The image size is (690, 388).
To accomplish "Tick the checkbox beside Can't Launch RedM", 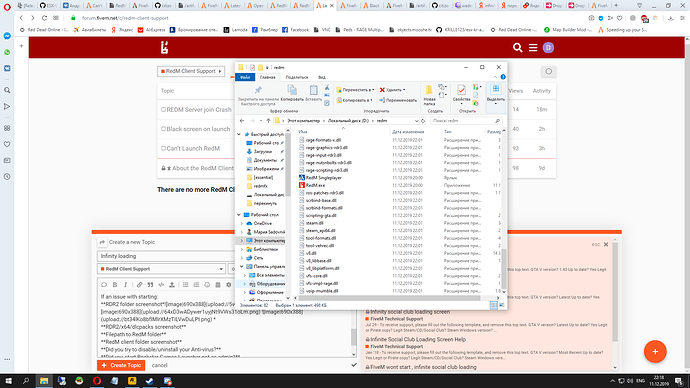I will click(x=163, y=148).
